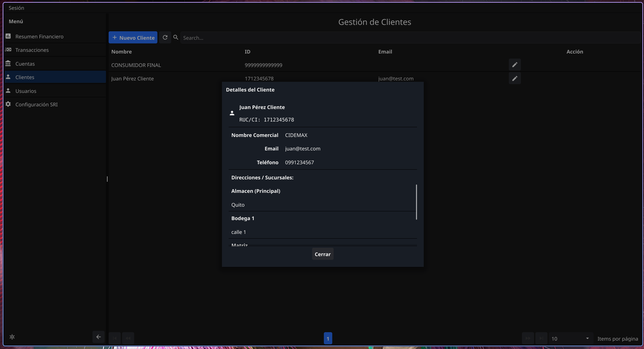Click the Transacciones sidebar icon

(8, 50)
